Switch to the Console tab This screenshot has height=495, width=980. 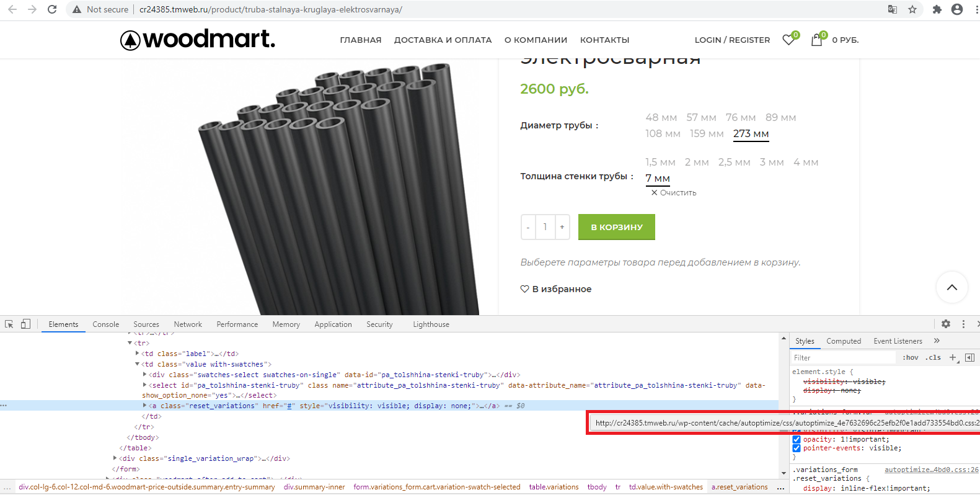[x=106, y=324]
